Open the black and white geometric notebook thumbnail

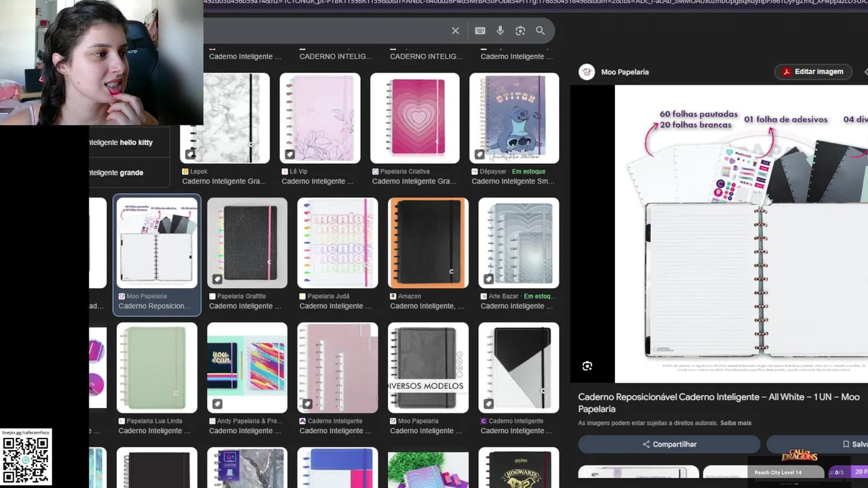519,367
